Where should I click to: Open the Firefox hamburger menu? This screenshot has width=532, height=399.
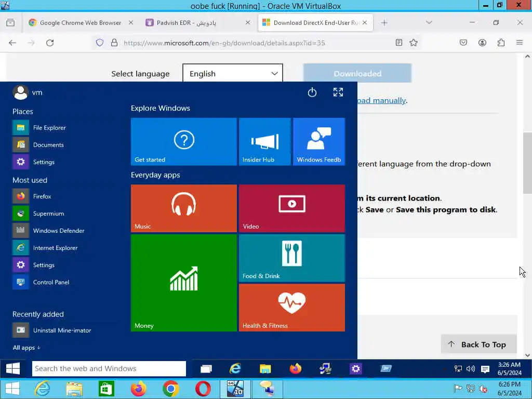point(520,43)
